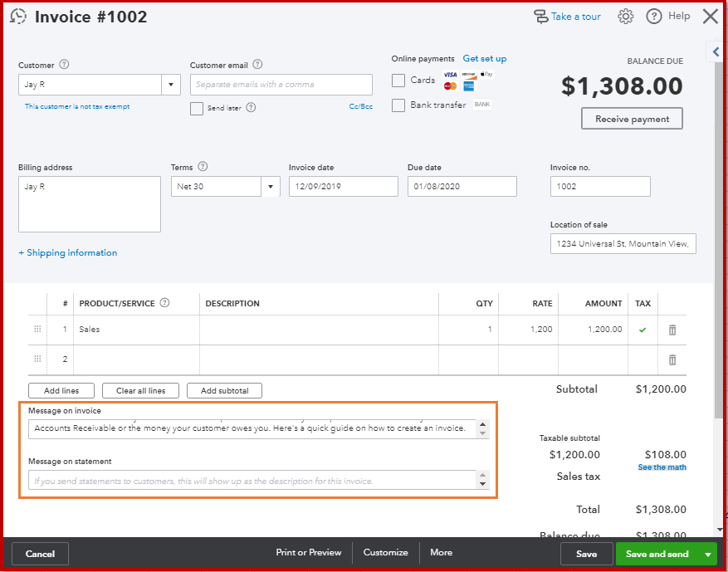Click in the Customer email field
Viewport: 728px width, 572px height.
(x=281, y=85)
